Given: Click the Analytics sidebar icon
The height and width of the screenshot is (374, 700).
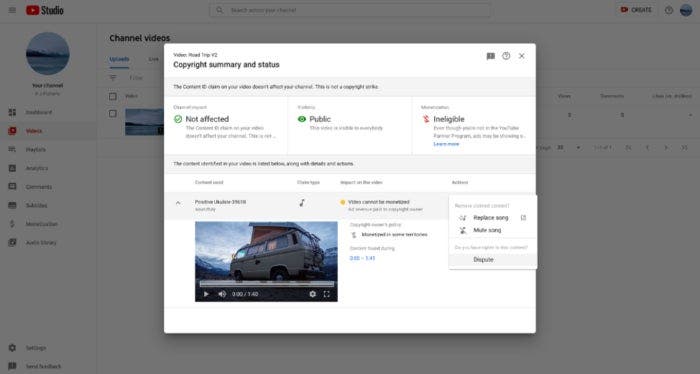Looking at the screenshot, I should (12, 168).
